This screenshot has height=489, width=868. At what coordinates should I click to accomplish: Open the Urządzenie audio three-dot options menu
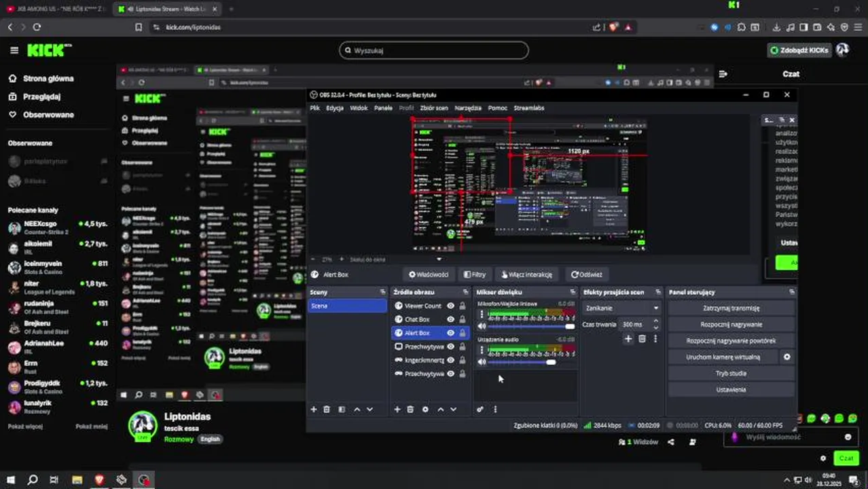coord(482,350)
